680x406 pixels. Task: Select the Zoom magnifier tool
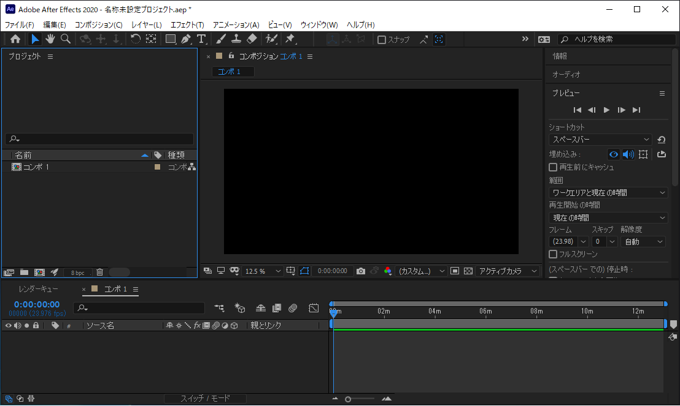pyautogui.click(x=65, y=39)
